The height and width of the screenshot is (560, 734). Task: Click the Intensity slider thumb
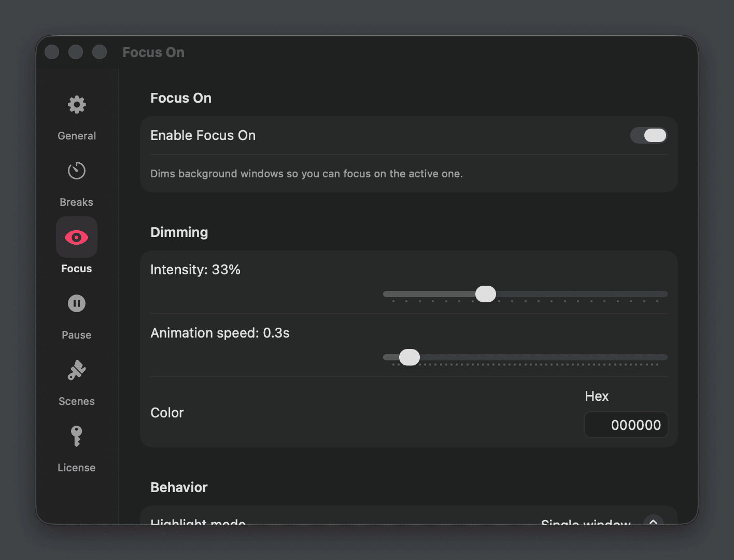tap(486, 294)
